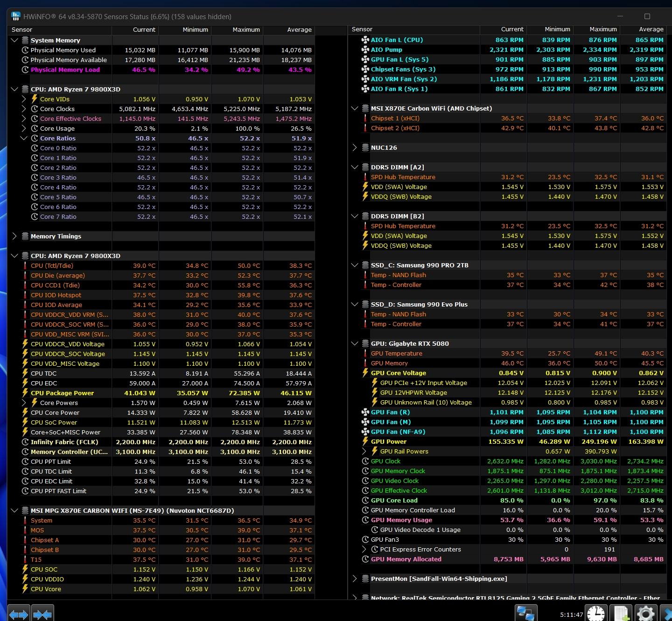Click the clock reset timer icon
Viewport: 672px width, 621px height.
point(596,614)
